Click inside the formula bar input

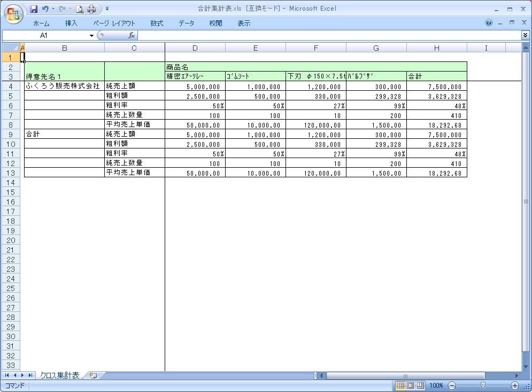(x=329, y=35)
